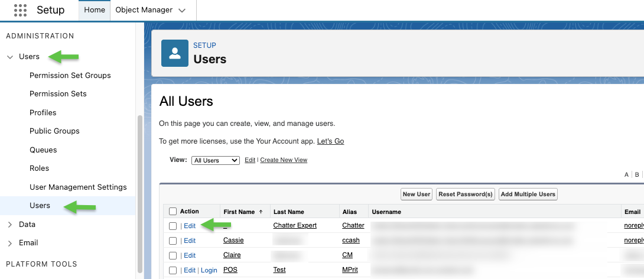Click the CM alias link
644x279 pixels.
tap(347, 255)
